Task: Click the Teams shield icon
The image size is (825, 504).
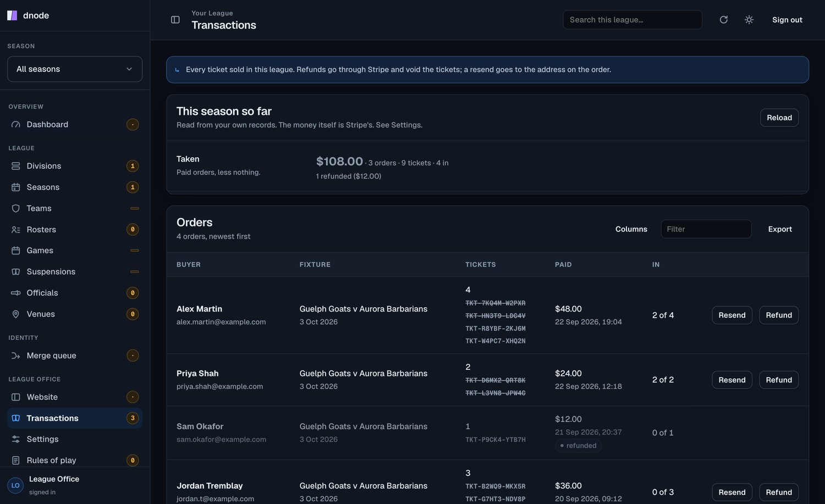Action: coord(16,208)
